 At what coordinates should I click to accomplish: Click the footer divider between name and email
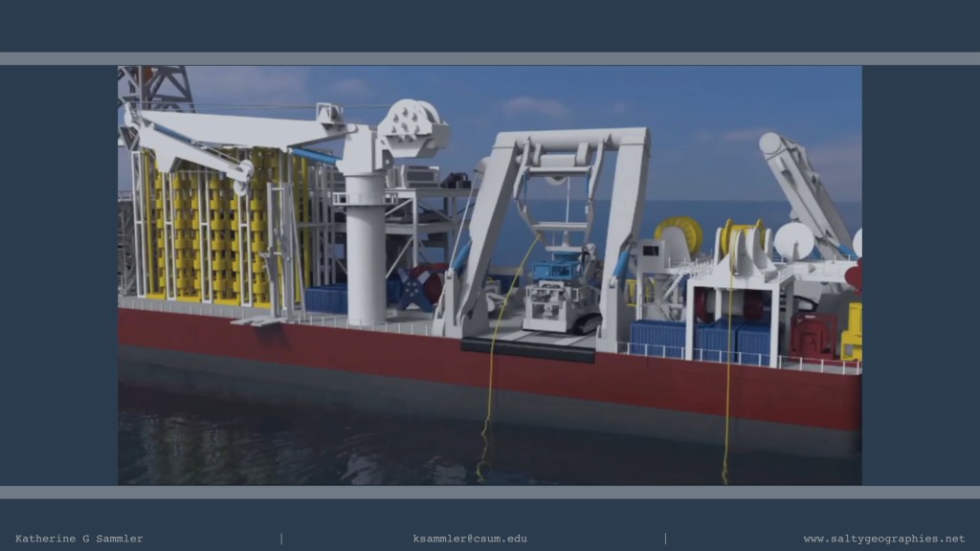coord(280,539)
